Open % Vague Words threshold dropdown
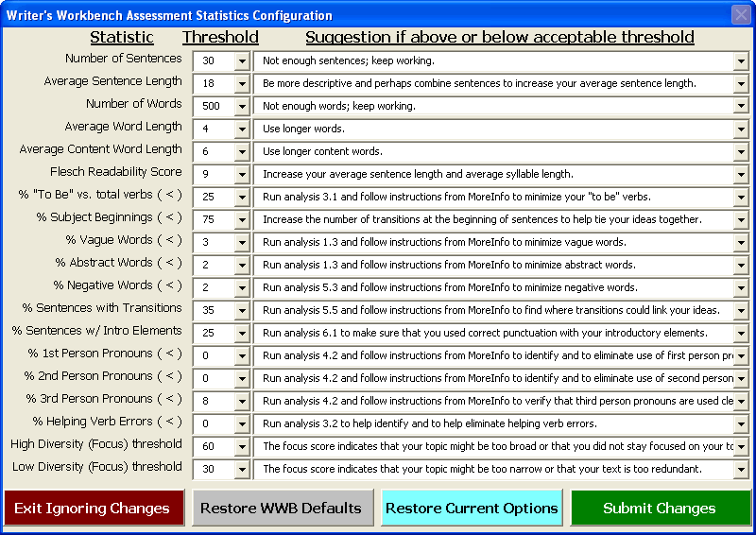Screen dimensions: 756x535 click(x=242, y=242)
